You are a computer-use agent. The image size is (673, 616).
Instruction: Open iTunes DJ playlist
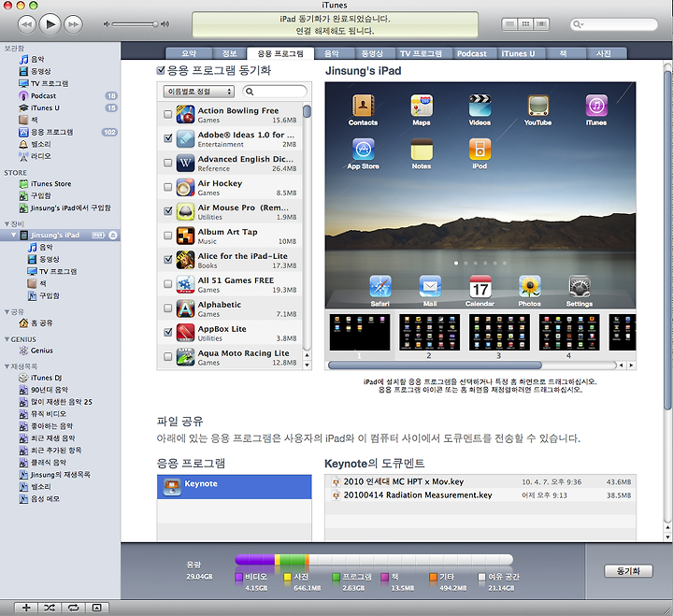(x=46, y=378)
